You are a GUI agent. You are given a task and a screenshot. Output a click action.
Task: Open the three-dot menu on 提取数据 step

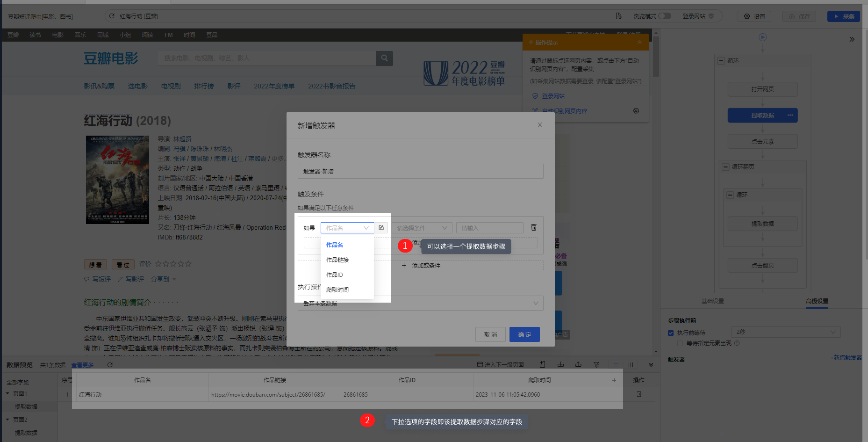tap(790, 115)
